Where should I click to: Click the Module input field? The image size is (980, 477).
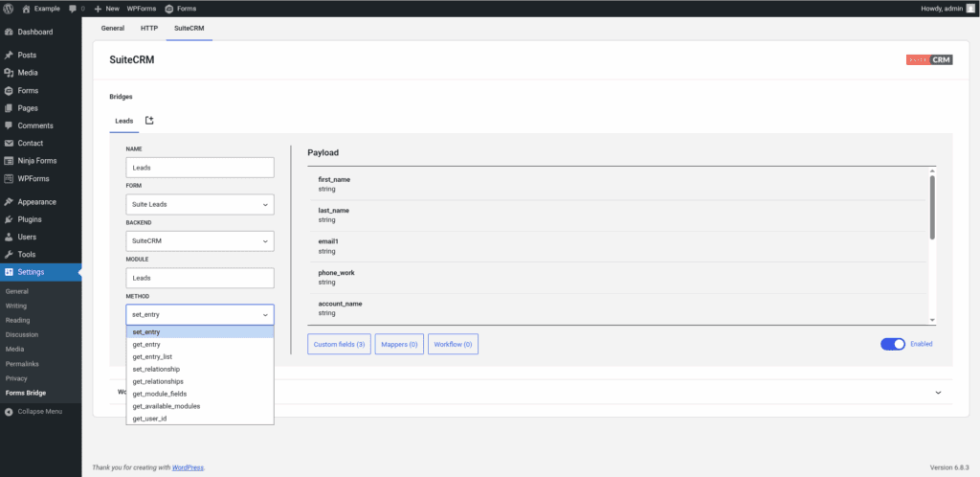pos(200,278)
